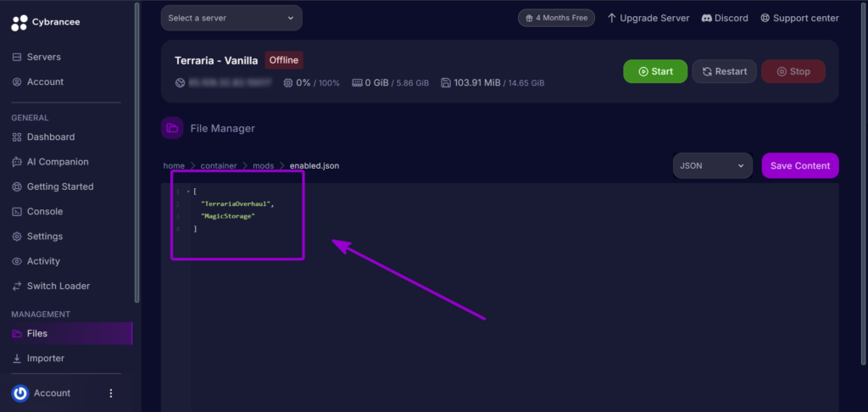
Task: Click the disabled Stop button
Action: (x=793, y=71)
